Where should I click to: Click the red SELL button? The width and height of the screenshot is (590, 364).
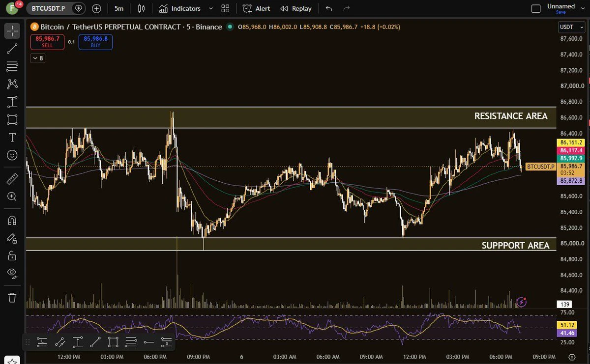click(x=47, y=42)
